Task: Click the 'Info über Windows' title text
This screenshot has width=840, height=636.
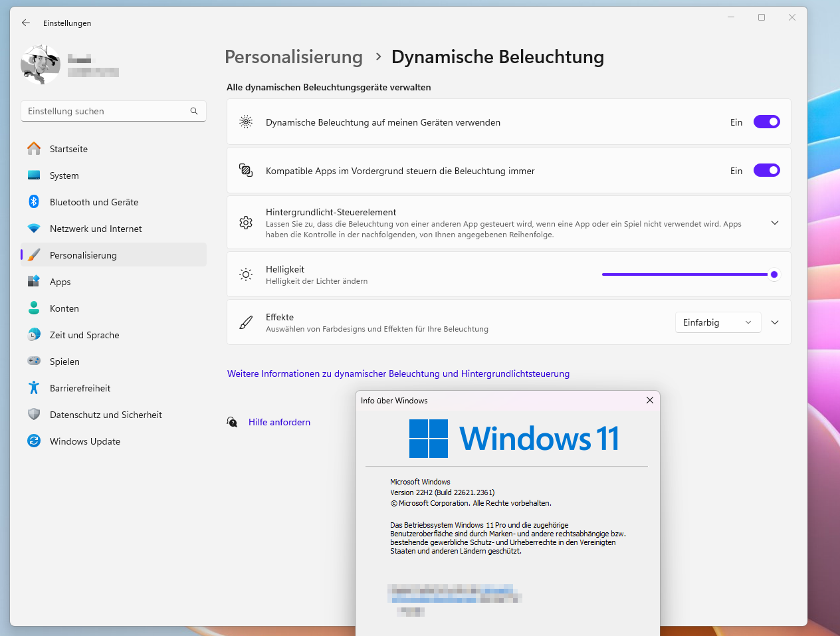Action: 394,401
